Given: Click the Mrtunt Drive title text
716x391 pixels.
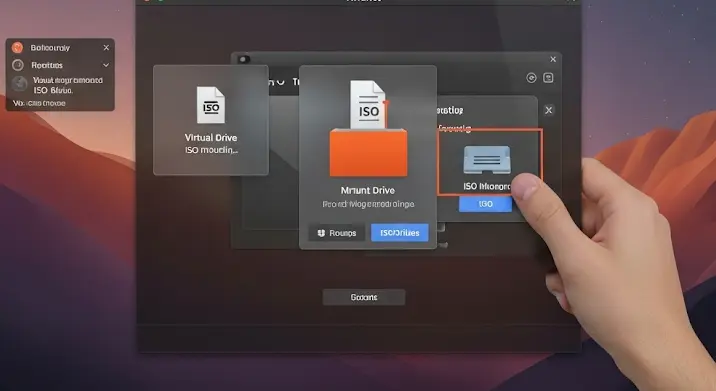Looking at the screenshot, I should (368, 190).
